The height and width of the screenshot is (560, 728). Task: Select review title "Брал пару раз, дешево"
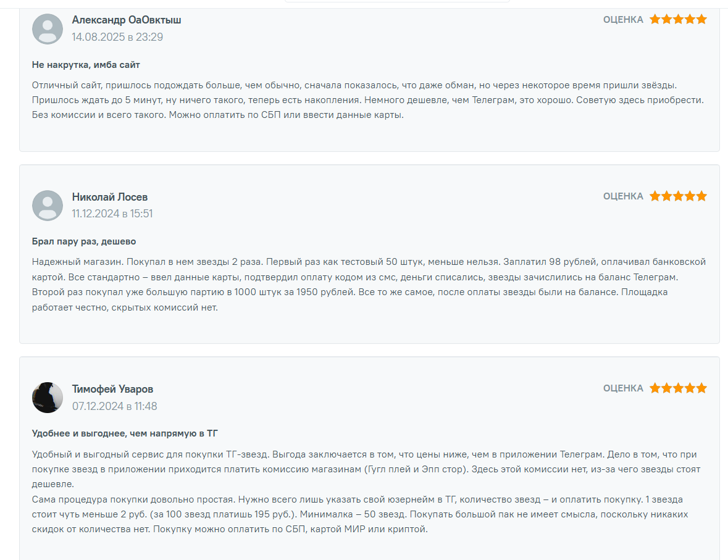point(84,241)
